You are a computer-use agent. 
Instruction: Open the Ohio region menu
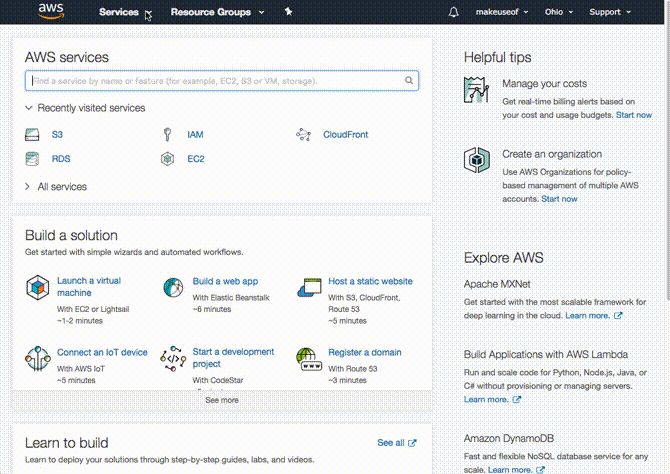pos(554,12)
